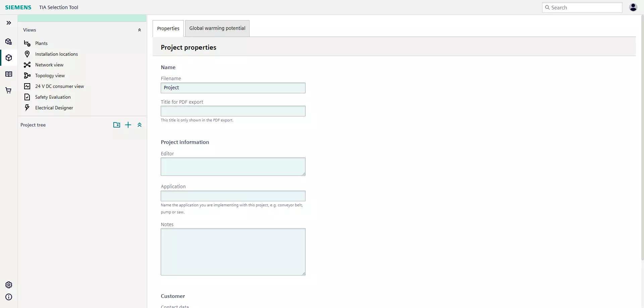Image resolution: width=644 pixels, height=308 pixels.
Task: Open Topology view
Action: pyautogui.click(x=50, y=75)
